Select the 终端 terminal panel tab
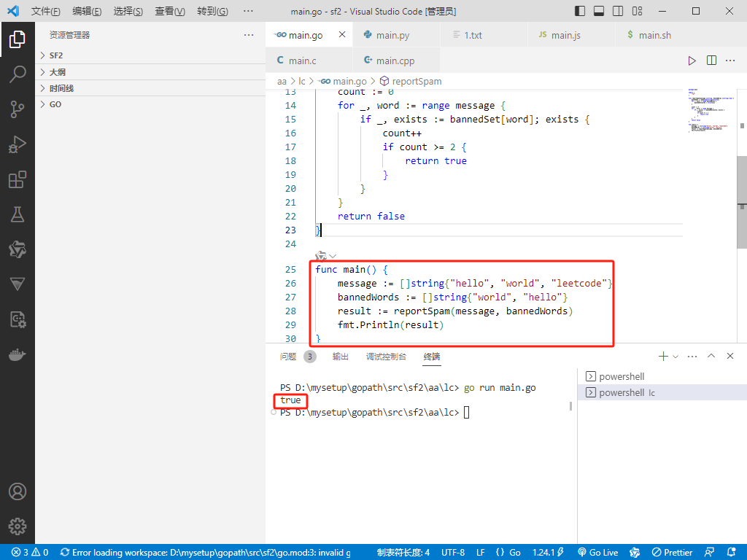Viewport: 747px width, 560px height. point(432,356)
